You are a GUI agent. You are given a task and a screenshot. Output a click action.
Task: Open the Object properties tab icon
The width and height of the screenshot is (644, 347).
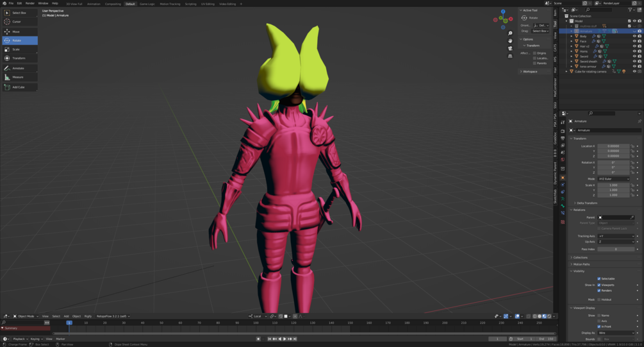[x=563, y=178]
